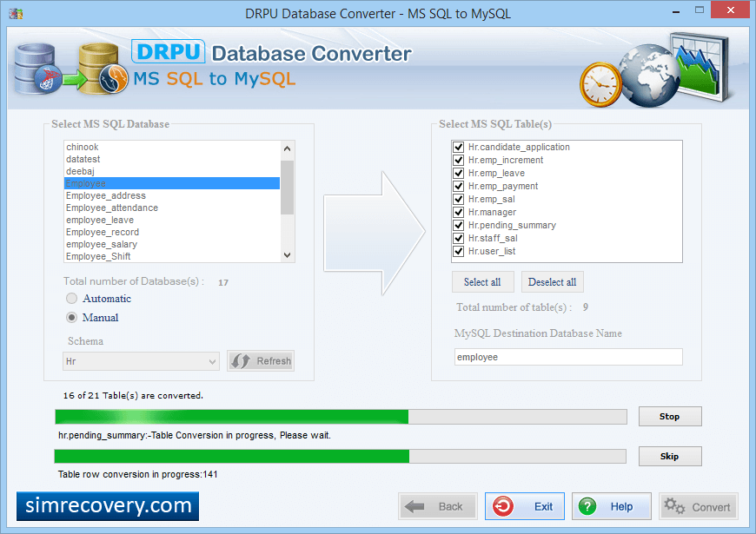Uncheck the Hr.staff_sal table
The height and width of the screenshot is (534, 756).
458,238
